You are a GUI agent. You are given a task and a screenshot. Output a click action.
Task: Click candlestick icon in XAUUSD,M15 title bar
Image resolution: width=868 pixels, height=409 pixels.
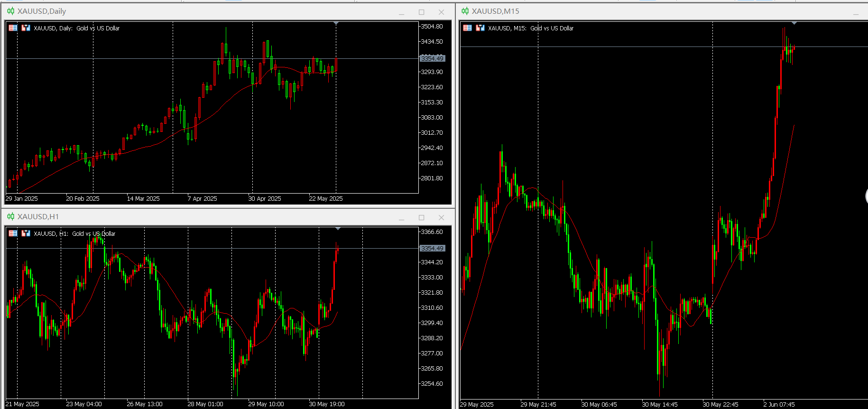(465, 11)
